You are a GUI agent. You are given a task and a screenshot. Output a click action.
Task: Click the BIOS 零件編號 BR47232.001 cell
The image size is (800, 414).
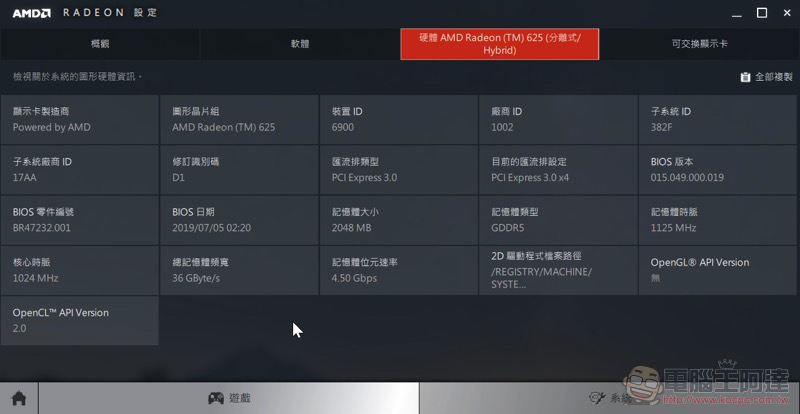(80, 220)
